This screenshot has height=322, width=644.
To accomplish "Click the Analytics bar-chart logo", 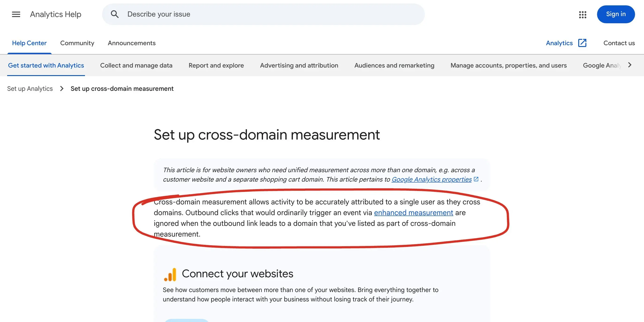I will point(170,274).
